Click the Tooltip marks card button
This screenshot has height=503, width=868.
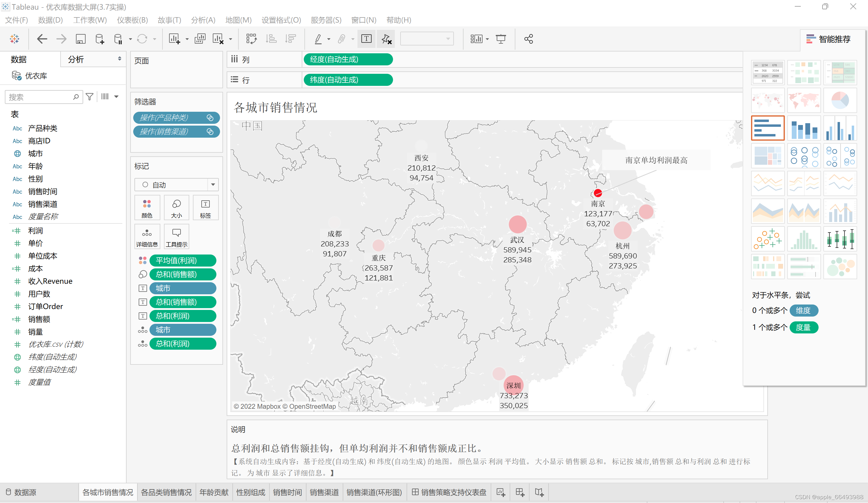pos(176,237)
